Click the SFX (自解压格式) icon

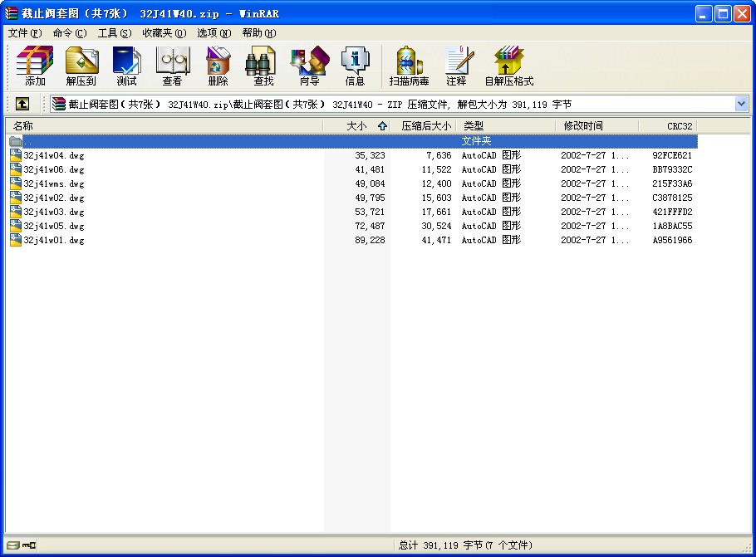[x=508, y=66]
